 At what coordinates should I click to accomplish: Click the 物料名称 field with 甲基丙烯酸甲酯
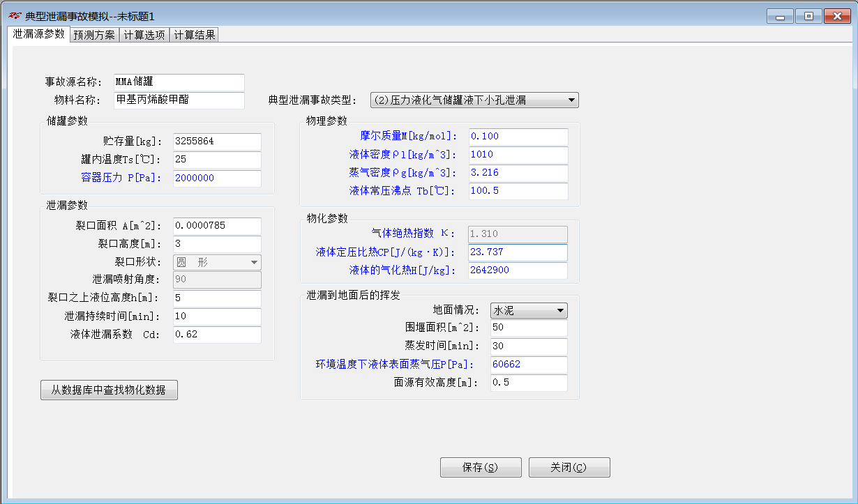[179, 100]
